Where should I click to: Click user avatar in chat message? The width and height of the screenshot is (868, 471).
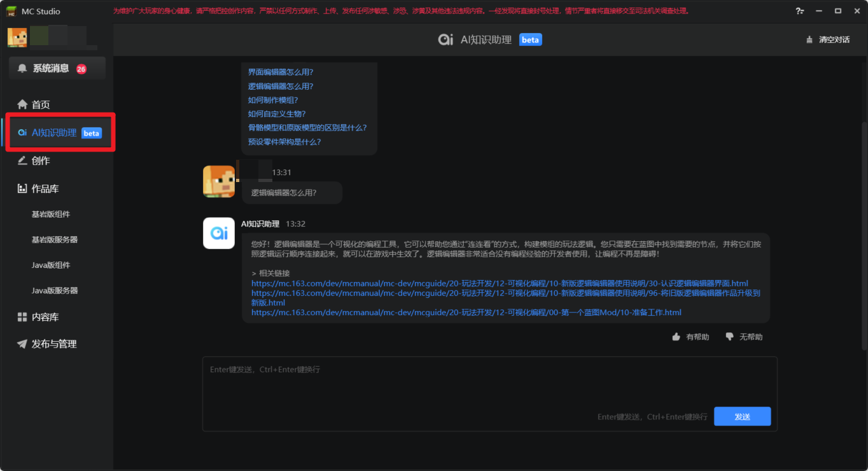tap(219, 181)
